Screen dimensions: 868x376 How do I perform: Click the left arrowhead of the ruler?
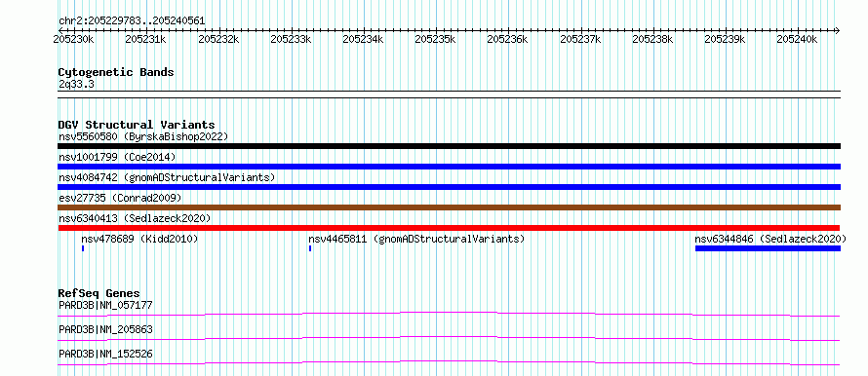60,30
